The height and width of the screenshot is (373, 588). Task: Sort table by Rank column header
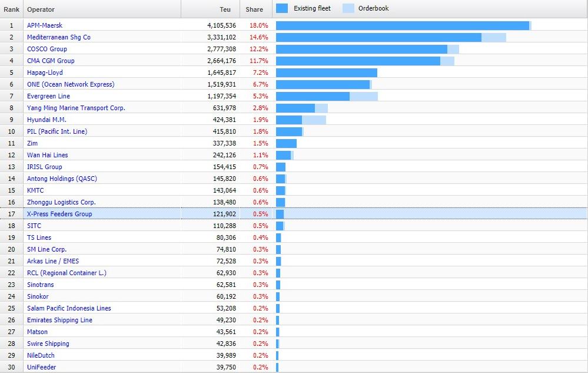point(12,9)
